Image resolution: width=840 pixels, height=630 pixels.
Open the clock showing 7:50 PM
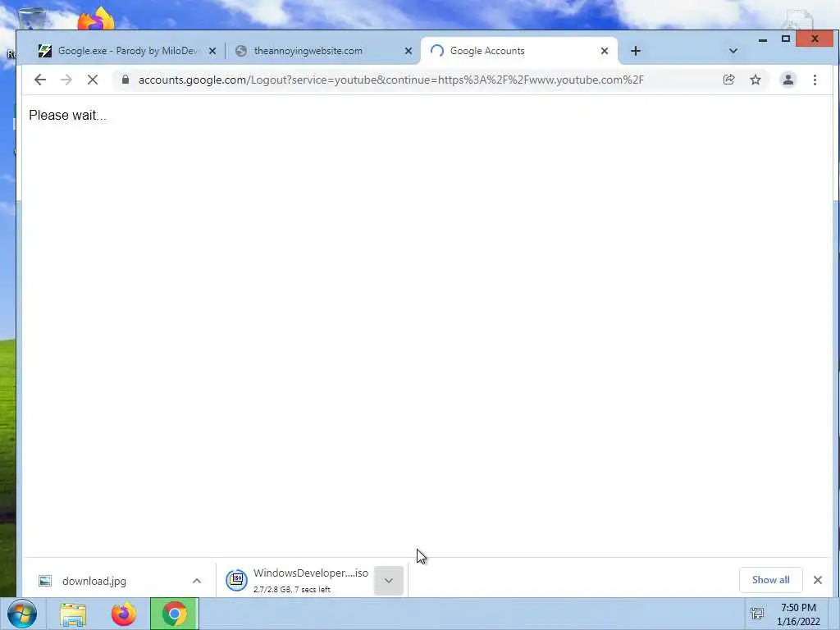click(x=798, y=614)
